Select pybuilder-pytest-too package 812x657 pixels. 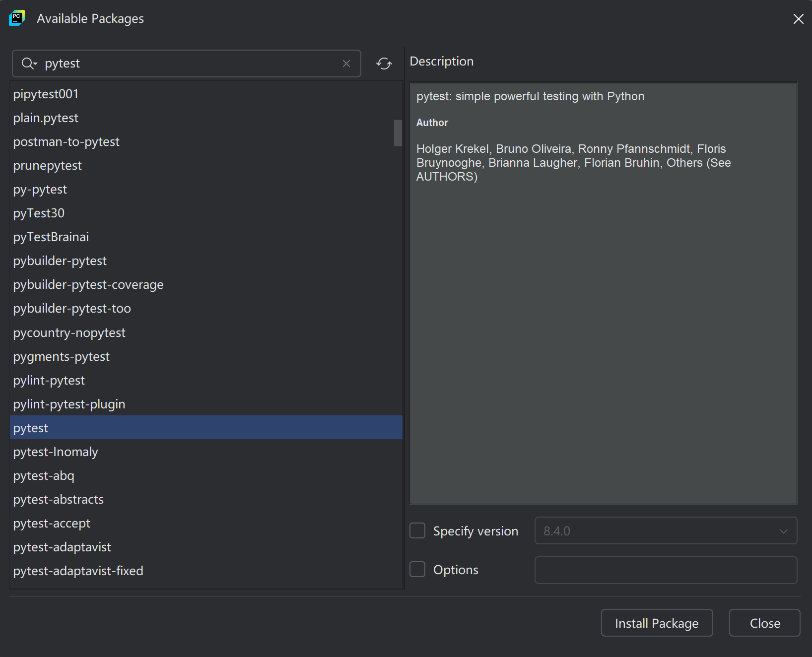[206, 308]
